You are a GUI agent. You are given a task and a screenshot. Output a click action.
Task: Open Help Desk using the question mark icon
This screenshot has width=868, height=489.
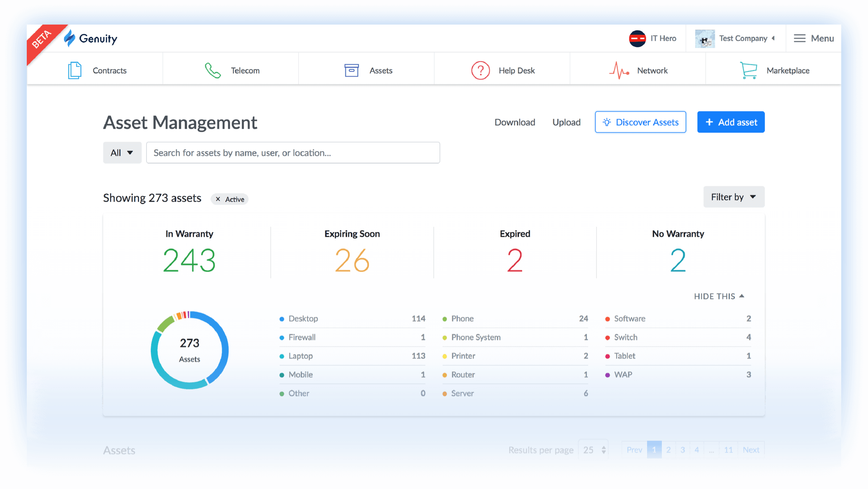481,70
